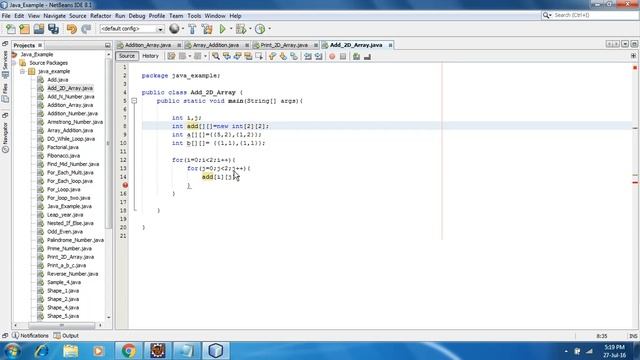Select Prime_Number.java in the project tree
This screenshot has width=640, height=360.
tap(69, 249)
